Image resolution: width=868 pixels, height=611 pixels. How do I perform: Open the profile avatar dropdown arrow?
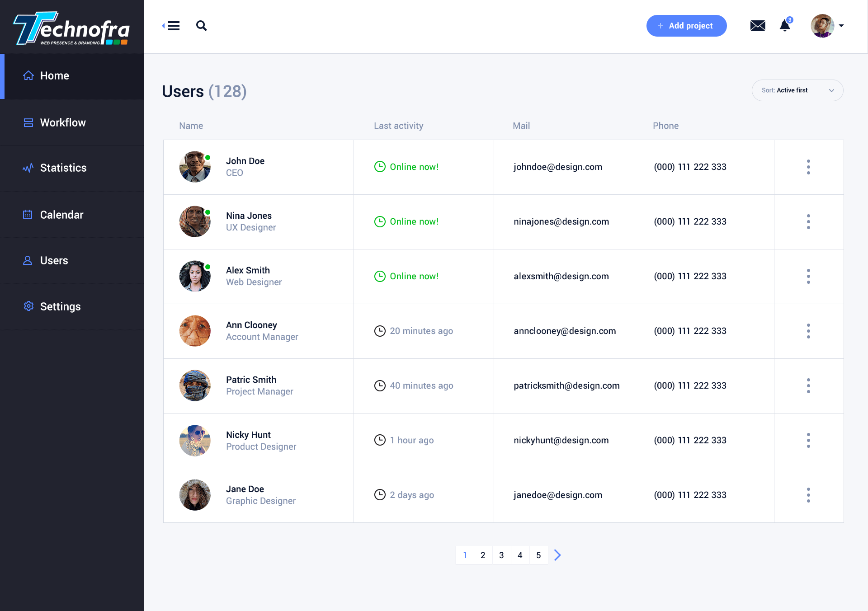[x=841, y=26]
